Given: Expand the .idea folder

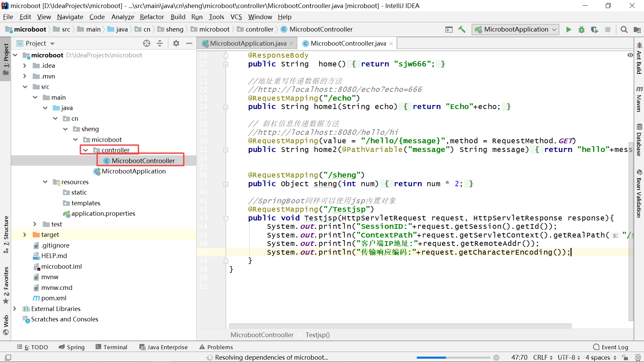Looking at the screenshot, I should (25, 66).
